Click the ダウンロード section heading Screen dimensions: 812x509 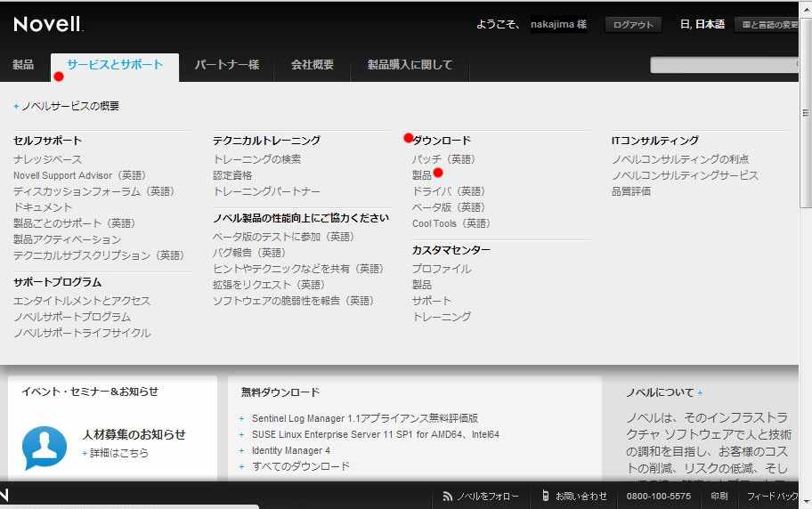click(442, 141)
